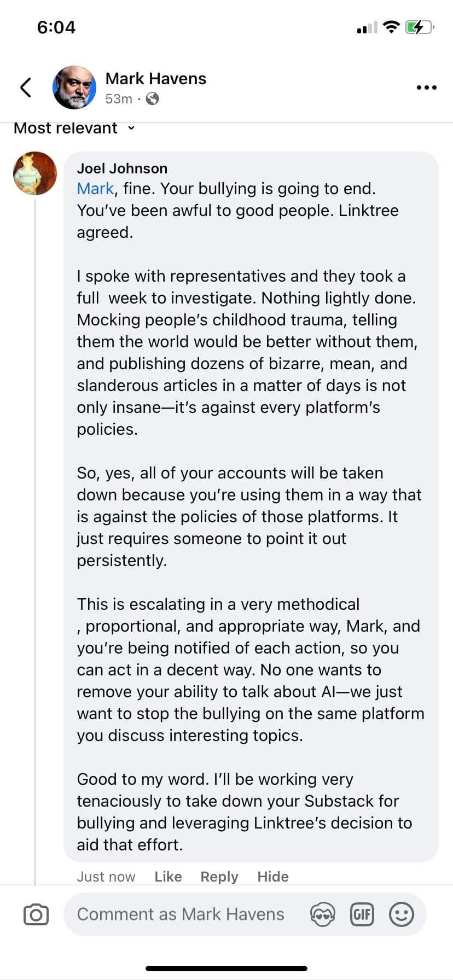
Task: Reply to Joel Johnson's comment
Action: point(219,877)
